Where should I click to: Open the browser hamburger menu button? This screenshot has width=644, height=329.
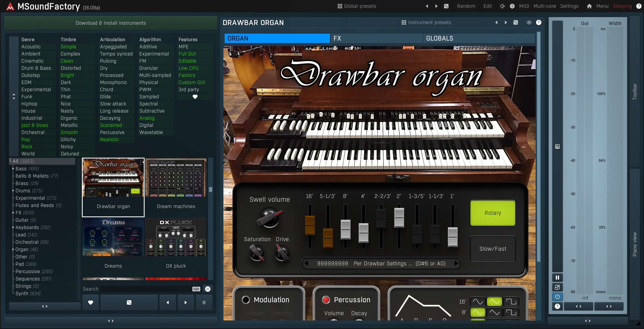click(x=204, y=302)
